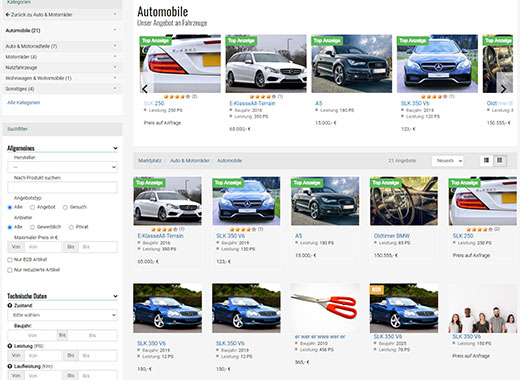Click Marktplatz breadcrumb link
The image size is (520, 380).
pyautogui.click(x=149, y=161)
